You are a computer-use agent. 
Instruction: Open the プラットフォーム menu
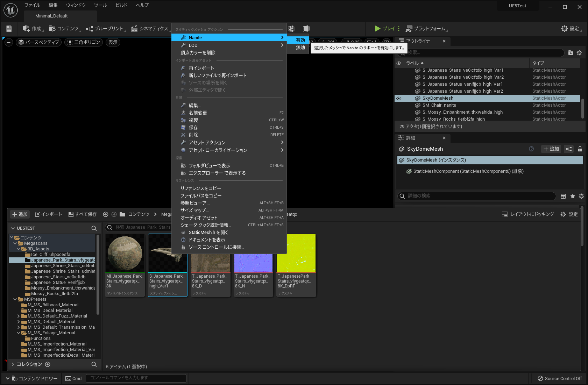click(x=426, y=29)
